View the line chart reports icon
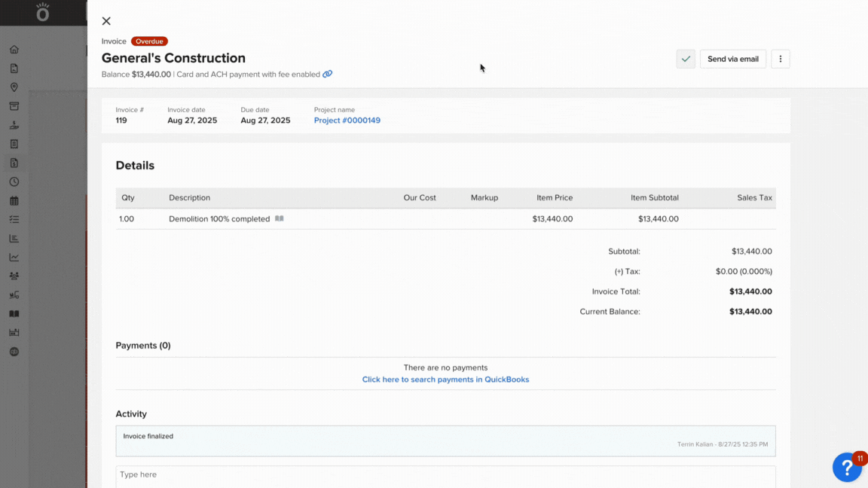868x488 pixels. click(x=14, y=257)
